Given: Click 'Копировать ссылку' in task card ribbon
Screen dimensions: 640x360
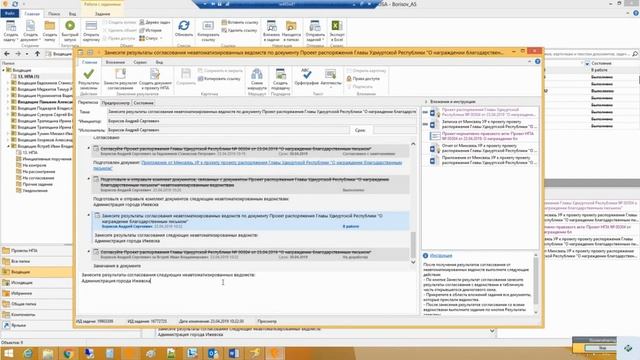Looking at the screenshot, I should [220, 79].
